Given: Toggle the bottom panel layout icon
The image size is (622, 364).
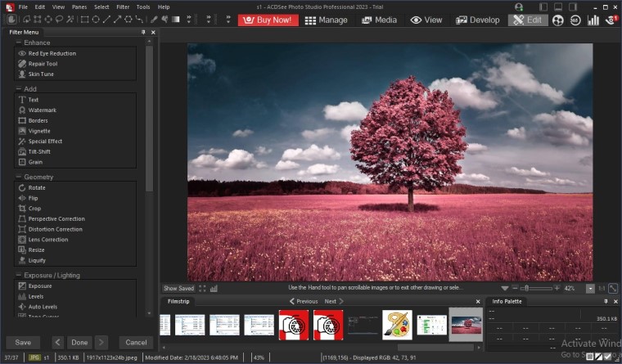Looking at the screenshot, I should (x=558, y=7).
